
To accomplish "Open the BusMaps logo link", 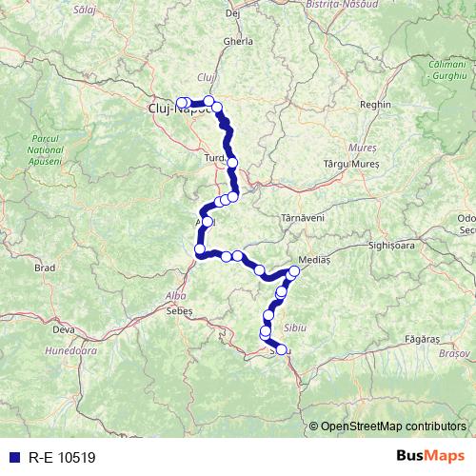I will (430, 456).
